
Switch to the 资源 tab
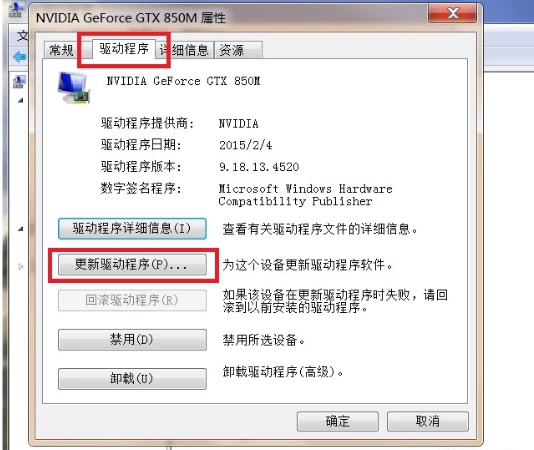coord(238,50)
